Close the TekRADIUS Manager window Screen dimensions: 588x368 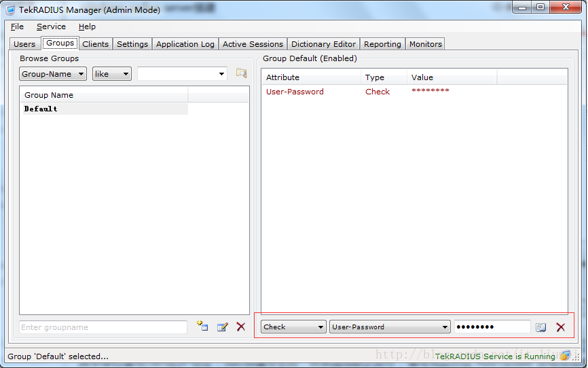point(566,7)
